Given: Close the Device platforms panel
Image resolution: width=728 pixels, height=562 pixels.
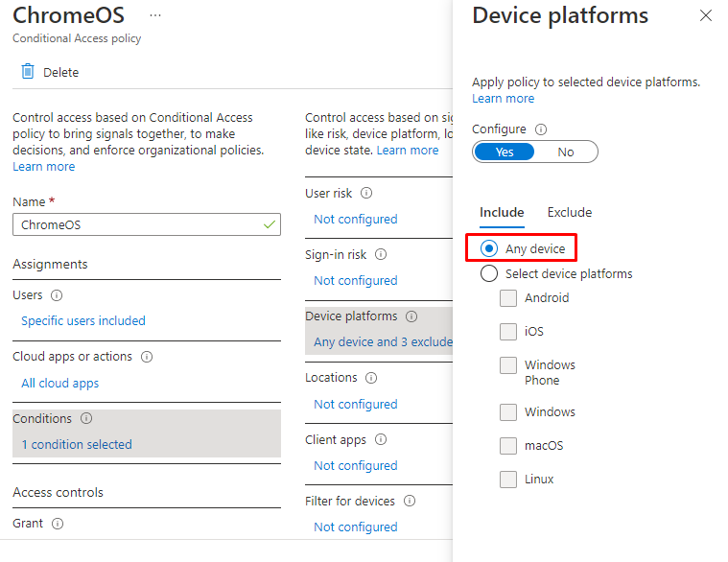Looking at the screenshot, I should 706,15.
